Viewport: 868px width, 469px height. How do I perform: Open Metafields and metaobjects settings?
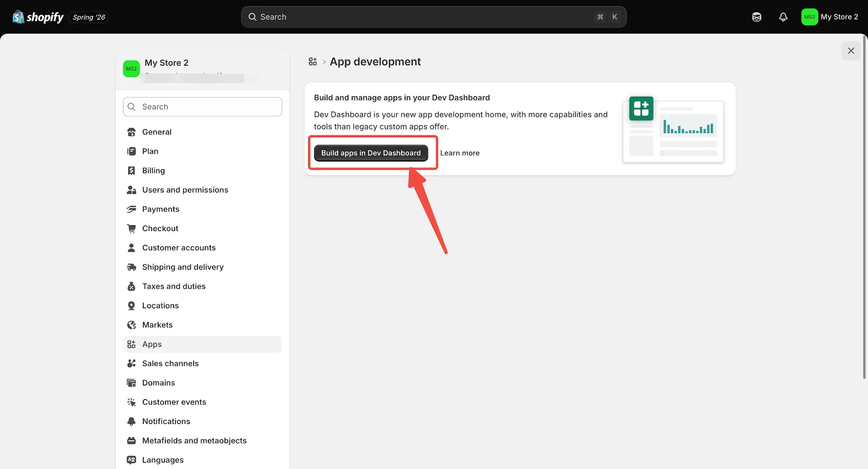pos(202,441)
